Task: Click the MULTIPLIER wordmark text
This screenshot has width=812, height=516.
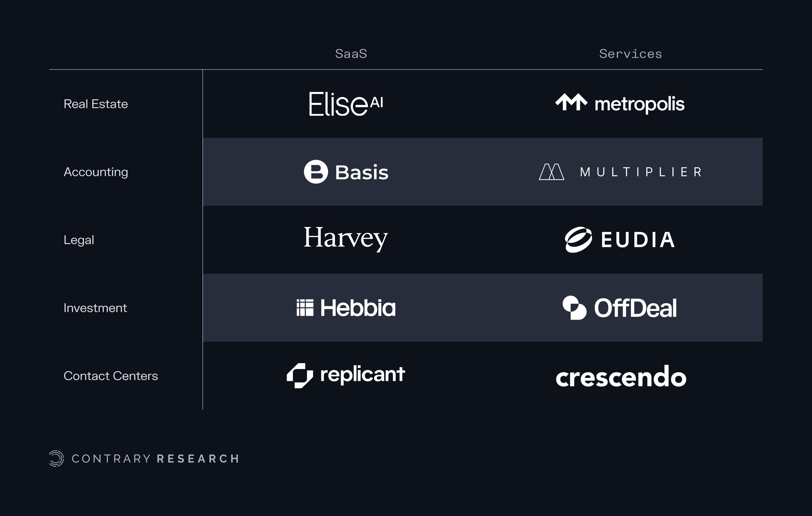Action: [641, 172]
